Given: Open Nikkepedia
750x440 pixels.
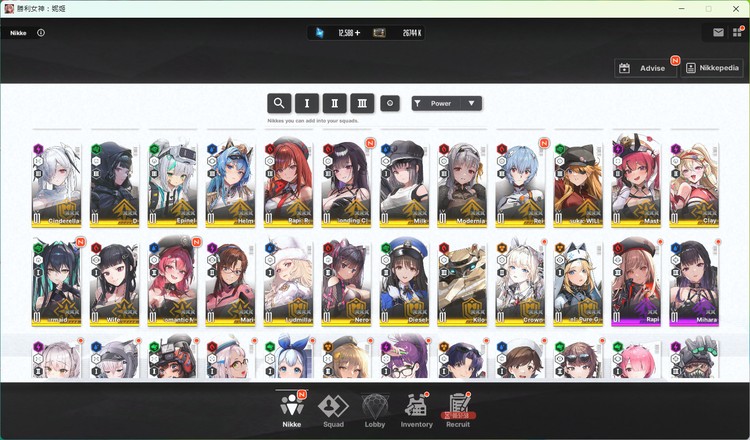Looking at the screenshot, I should tap(712, 68).
